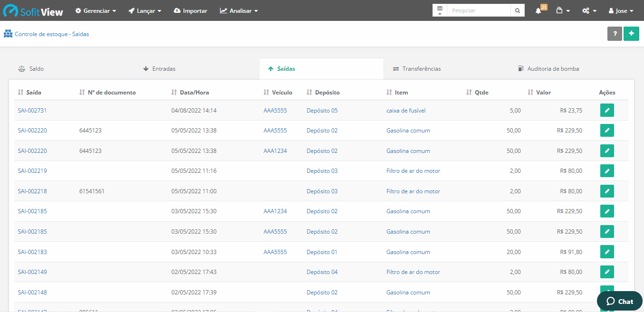Image resolution: width=644 pixels, height=312 pixels.
Task: Open the SAI-002148 link
Action: (32, 293)
